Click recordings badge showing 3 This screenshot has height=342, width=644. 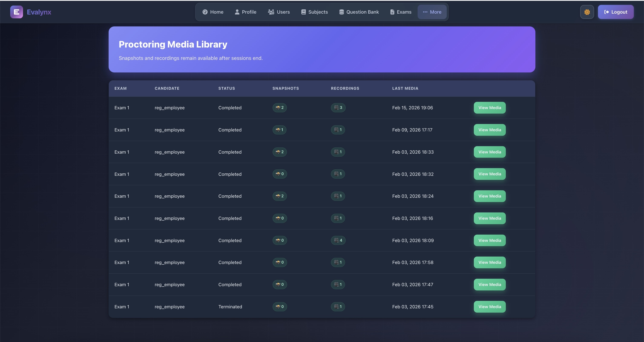tap(338, 108)
